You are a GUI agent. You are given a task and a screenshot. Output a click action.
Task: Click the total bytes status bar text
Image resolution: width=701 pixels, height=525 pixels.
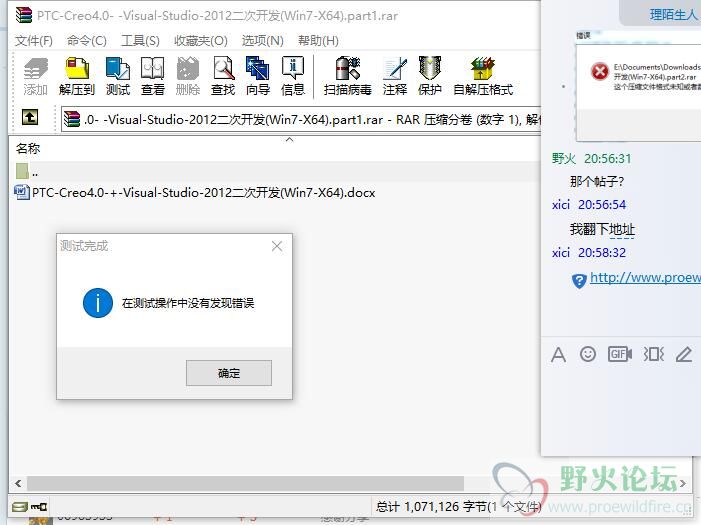[x=458, y=507]
